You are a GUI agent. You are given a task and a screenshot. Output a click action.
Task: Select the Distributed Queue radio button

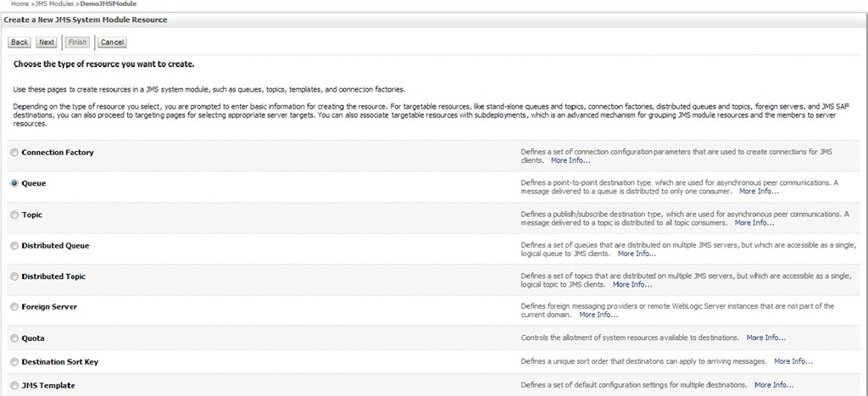(x=14, y=246)
